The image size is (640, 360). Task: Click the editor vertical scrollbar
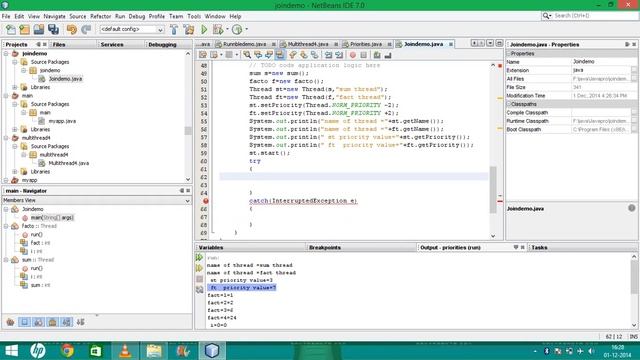(x=493, y=190)
